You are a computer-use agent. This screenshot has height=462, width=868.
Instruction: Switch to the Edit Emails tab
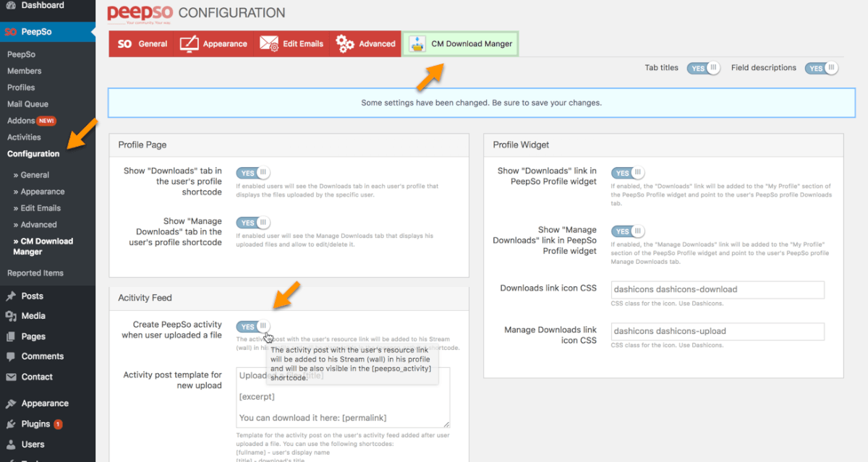(x=292, y=44)
